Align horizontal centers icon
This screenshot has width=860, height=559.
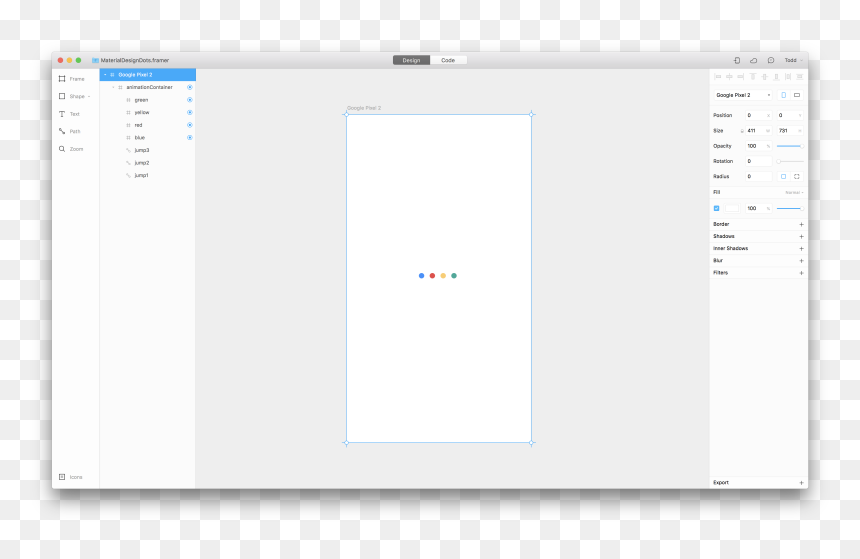coord(729,77)
